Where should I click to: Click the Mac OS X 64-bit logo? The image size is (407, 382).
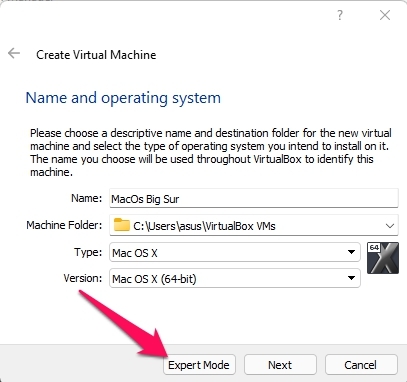383,258
